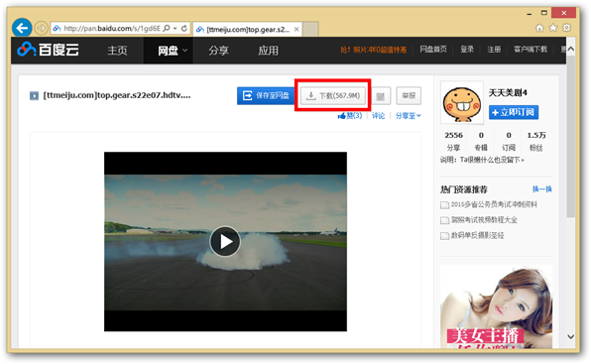Screen dimensions: 591x364
Task: Click the 下载(567.9M) download button
Action: [333, 95]
